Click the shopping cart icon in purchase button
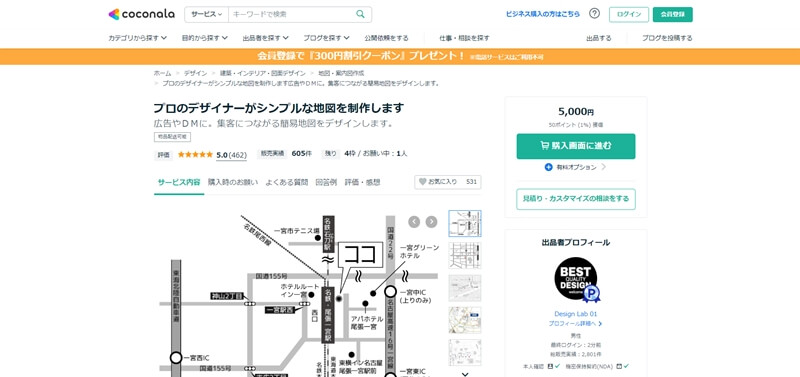The width and height of the screenshot is (800, 377). coord(544,146)
